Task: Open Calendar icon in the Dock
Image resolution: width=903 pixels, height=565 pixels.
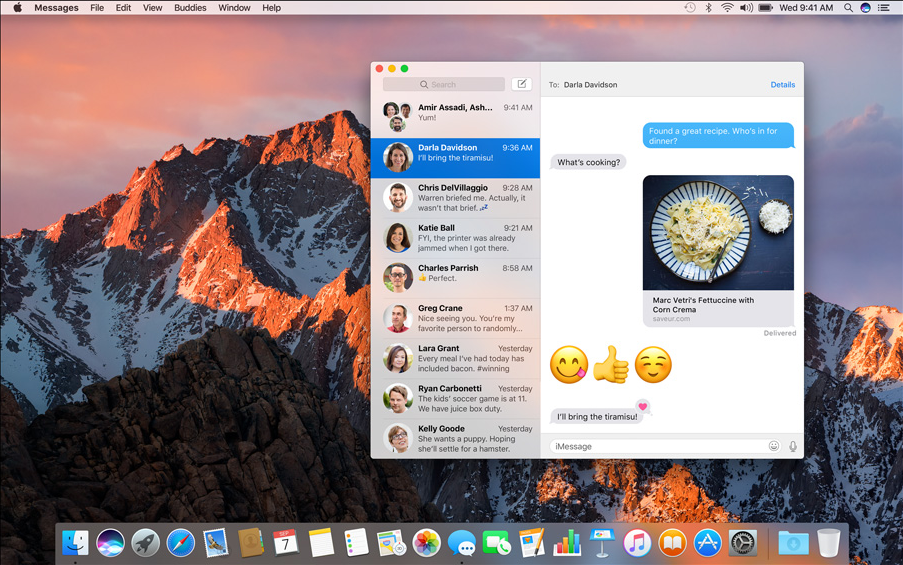Action: [286, 542]
